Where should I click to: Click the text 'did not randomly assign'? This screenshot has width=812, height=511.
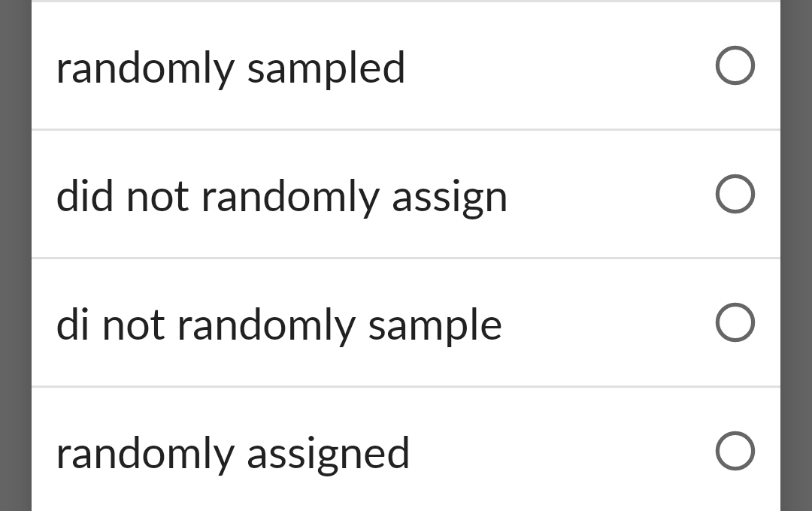282,196
